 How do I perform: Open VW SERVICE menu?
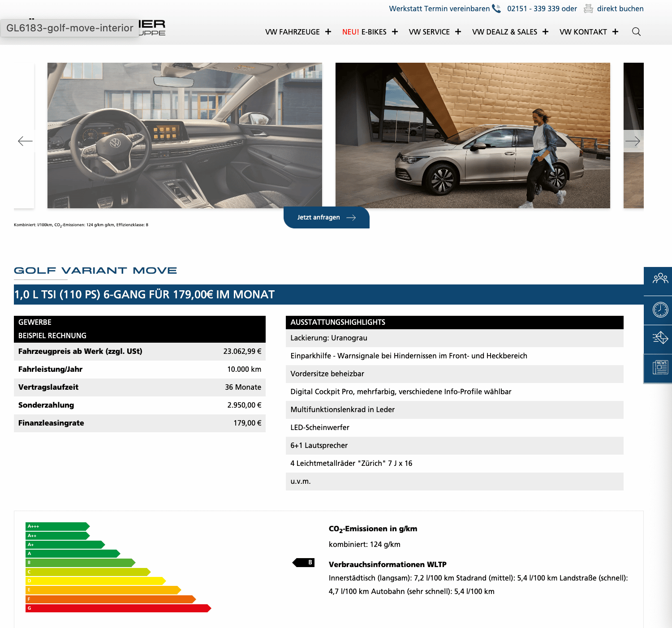click(429, 32)
